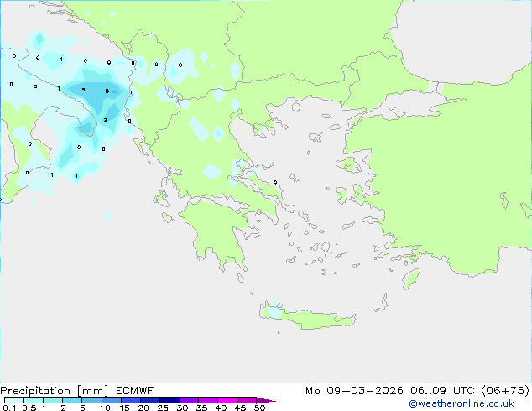The height and width of the screenshot is (411, 532).
Task: Click the legend label '0.1'
Action: [x=9, y=408]
